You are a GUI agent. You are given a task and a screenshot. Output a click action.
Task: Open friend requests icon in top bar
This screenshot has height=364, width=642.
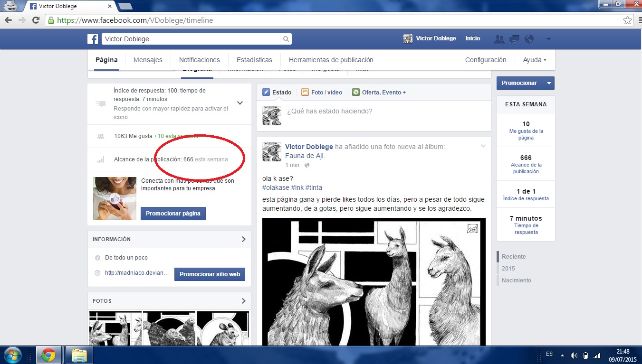click(499, 39)
